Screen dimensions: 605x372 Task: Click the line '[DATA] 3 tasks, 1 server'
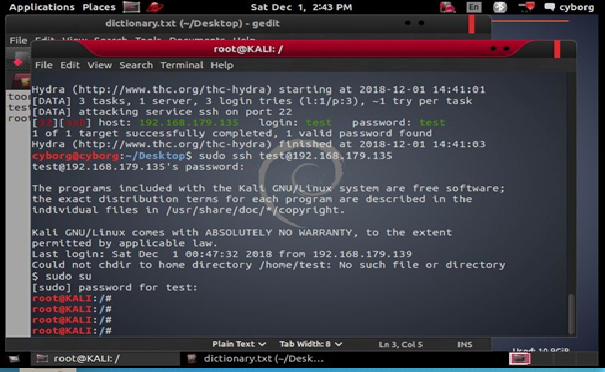tap(252, 101)
